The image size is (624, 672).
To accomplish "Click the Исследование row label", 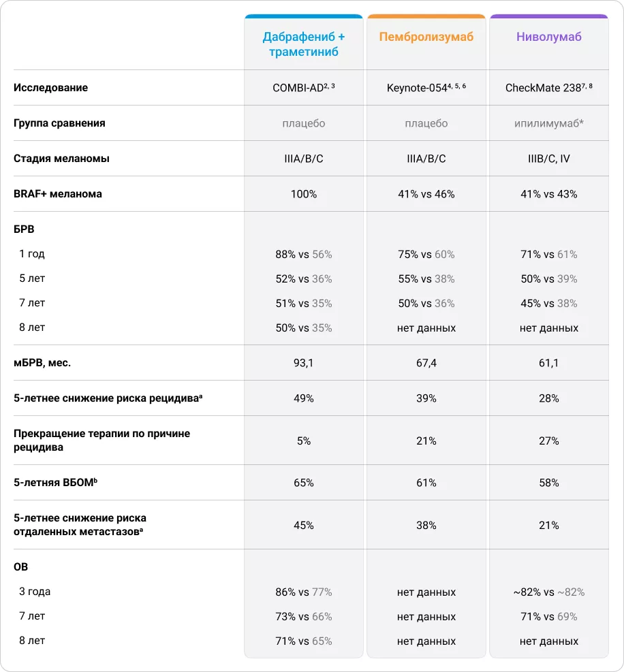I will 51,88.
